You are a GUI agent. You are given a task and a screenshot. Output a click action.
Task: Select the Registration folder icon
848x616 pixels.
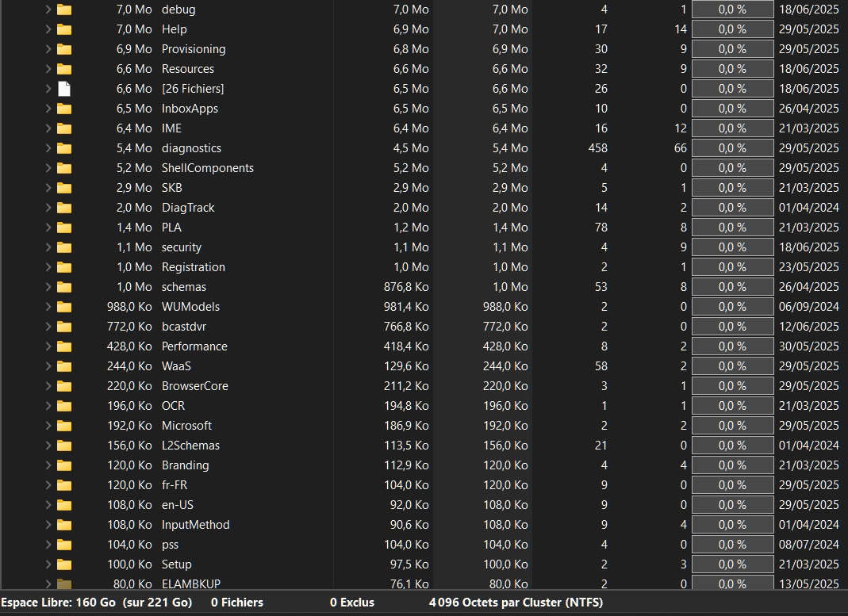[x=64, y=267]
